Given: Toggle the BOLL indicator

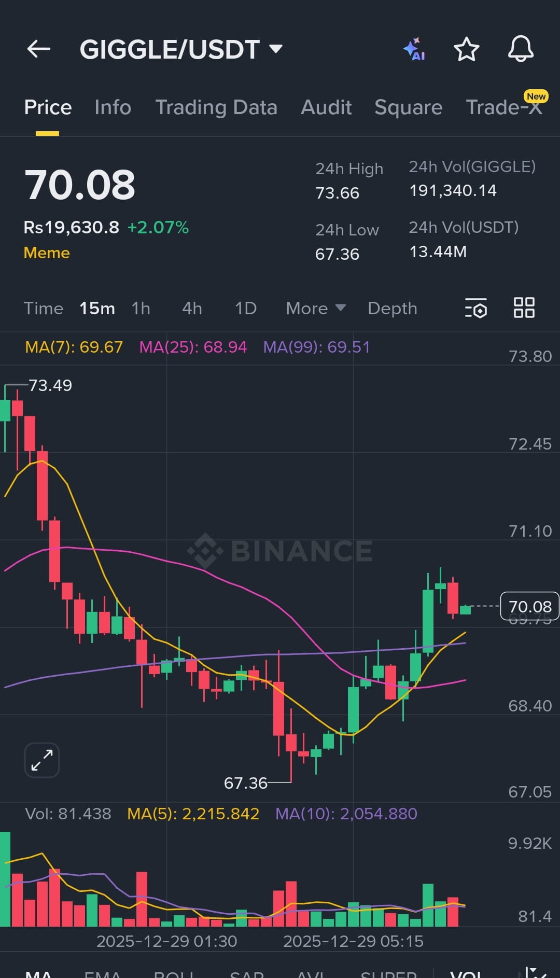Looking at the screenshot, I should pyautogui.click(x=174, y=974).
